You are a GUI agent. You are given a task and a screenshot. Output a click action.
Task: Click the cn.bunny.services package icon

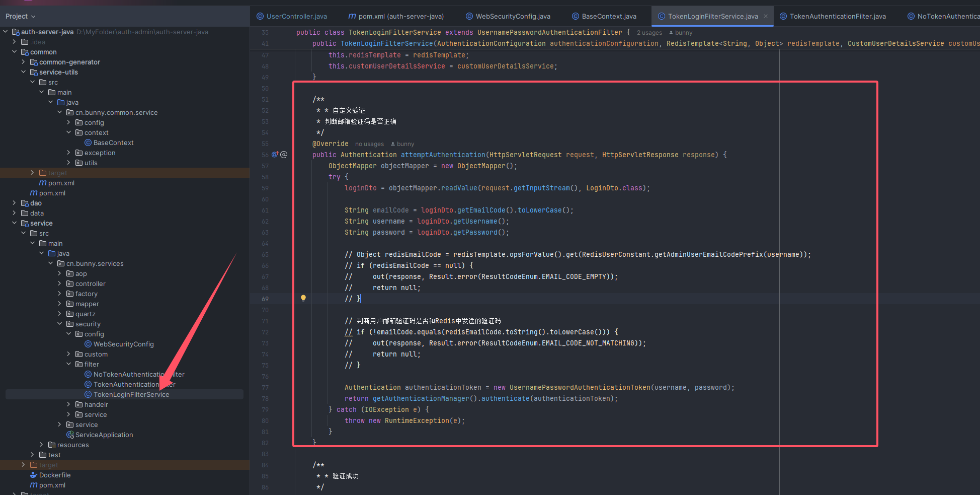coord(61,263)
